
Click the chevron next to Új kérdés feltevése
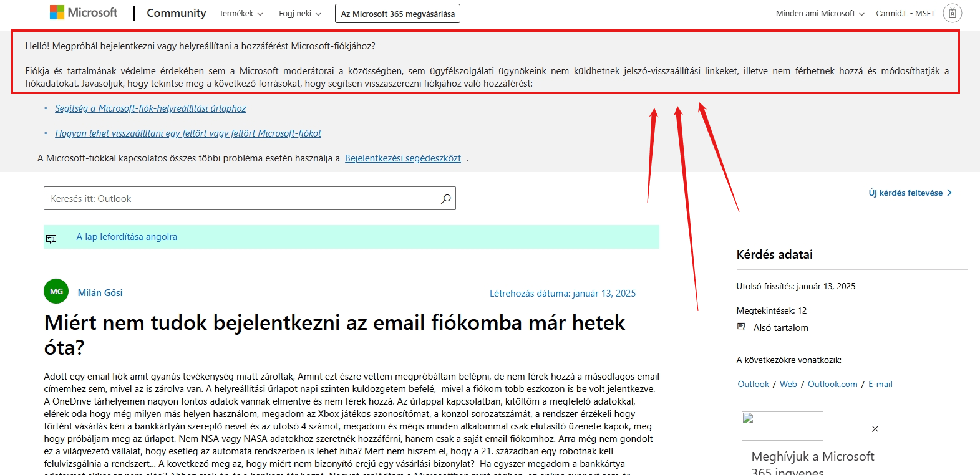[x=949, y=193]
